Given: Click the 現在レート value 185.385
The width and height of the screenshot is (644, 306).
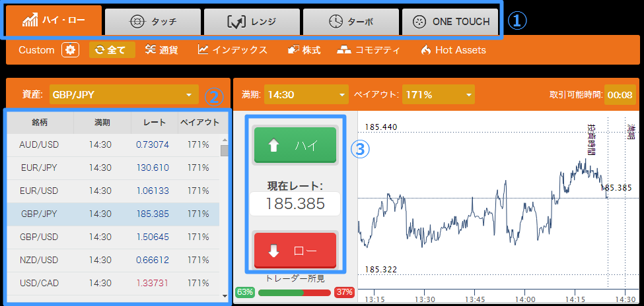Looking at the screenshot, I should (295, 204).
